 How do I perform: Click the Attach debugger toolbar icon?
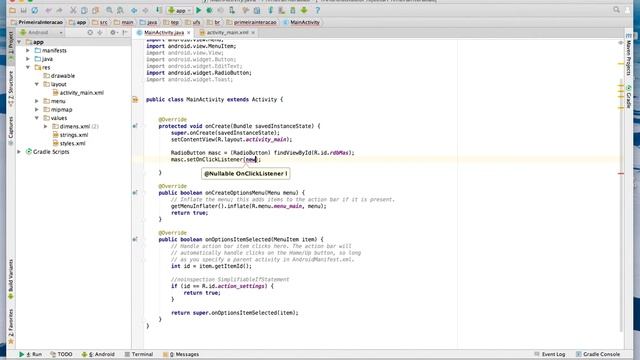click(232, 10)
